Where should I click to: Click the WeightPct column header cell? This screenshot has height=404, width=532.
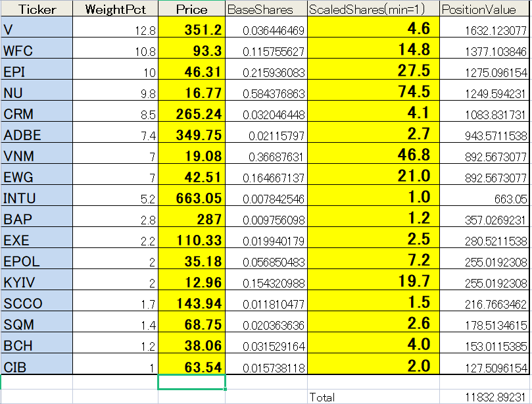click(115, 9)
